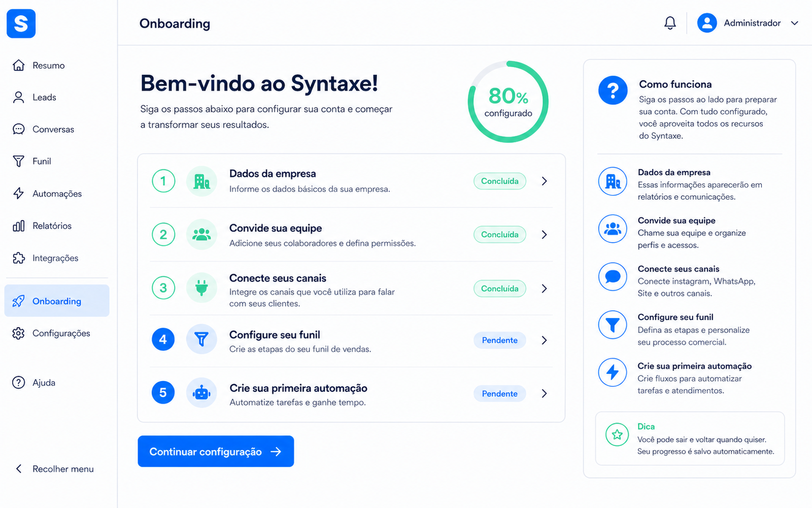Click the speech bubble icon in Como funciona panel
The image size is (812, 508).
[613, 277]
